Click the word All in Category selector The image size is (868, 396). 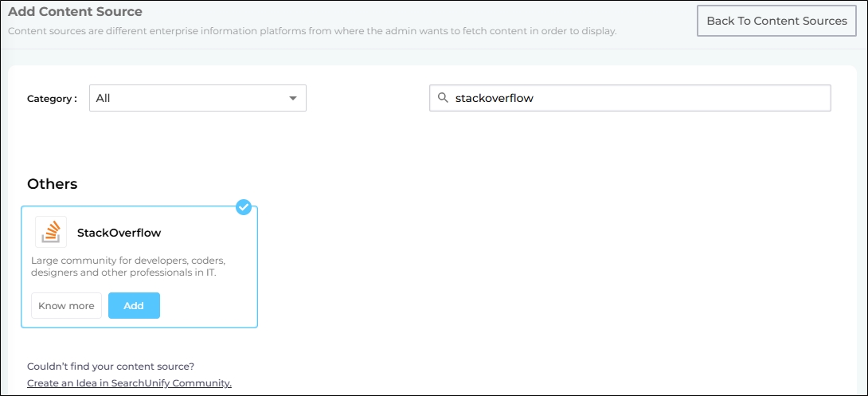coord(104,98)
